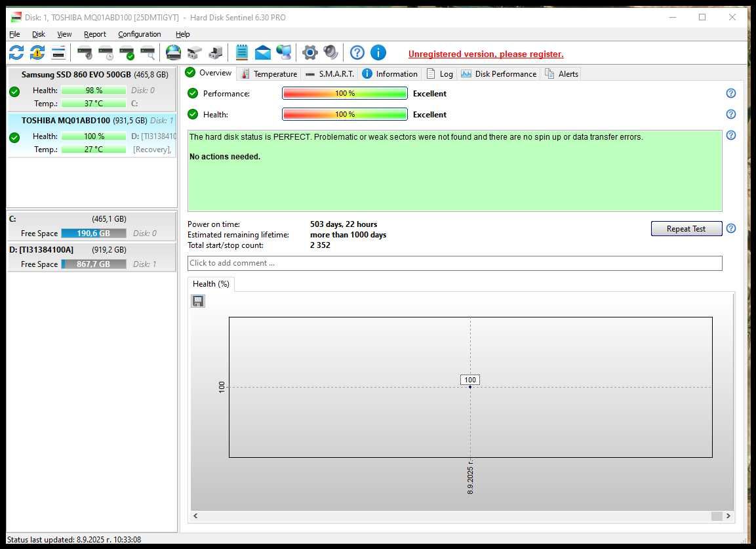
Task: Click the graph scroll left arrow
Action: (x=195, y=516)
